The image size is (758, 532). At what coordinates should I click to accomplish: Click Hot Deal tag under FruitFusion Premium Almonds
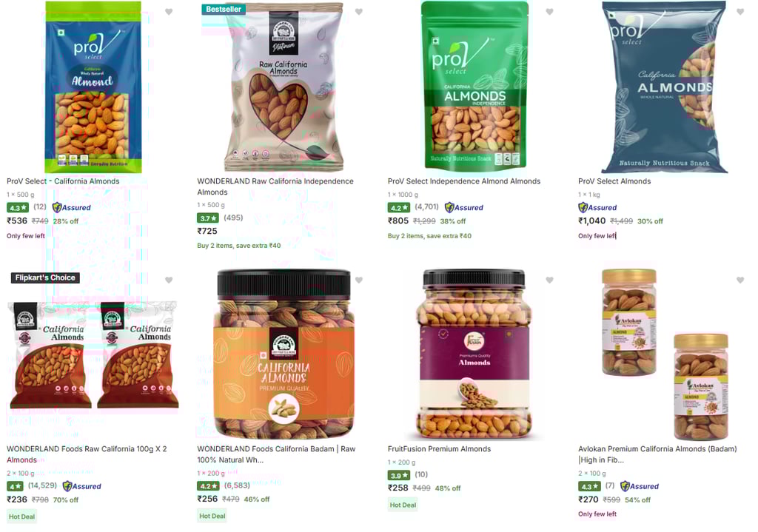(403, 505)
